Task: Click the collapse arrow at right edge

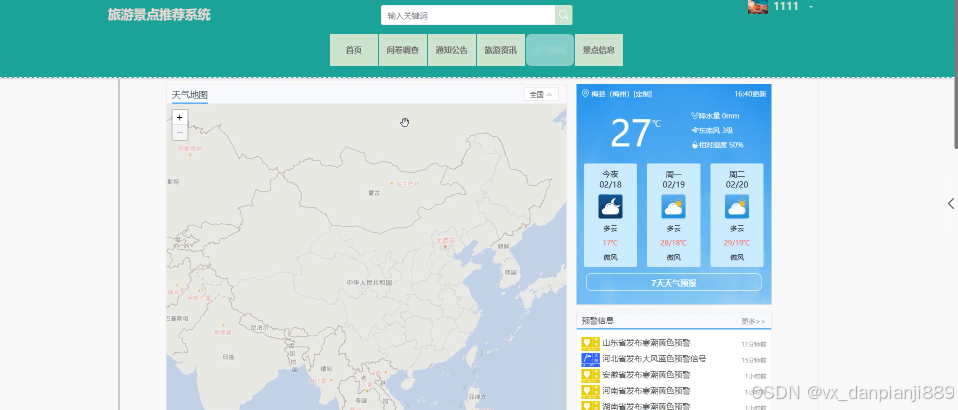Action: pos(951,203)
